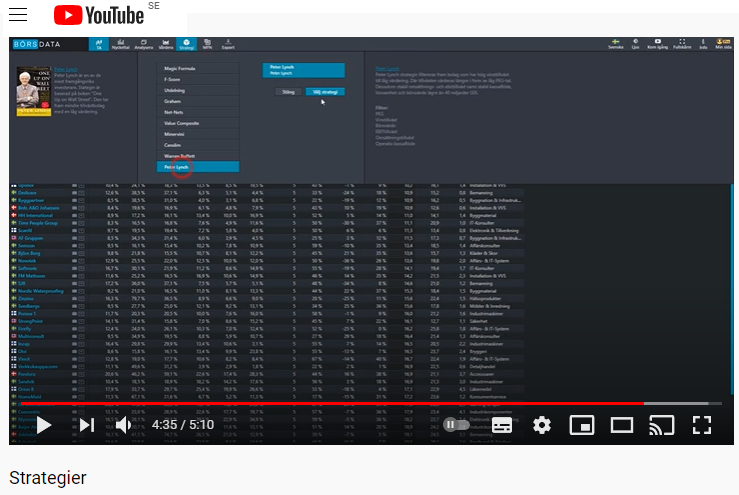Select the Value Composite strategy

click(198, 123)
